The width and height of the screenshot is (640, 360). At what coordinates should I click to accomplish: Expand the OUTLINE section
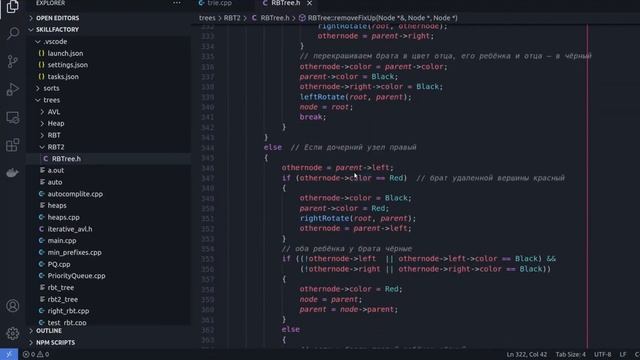[49, 331]
